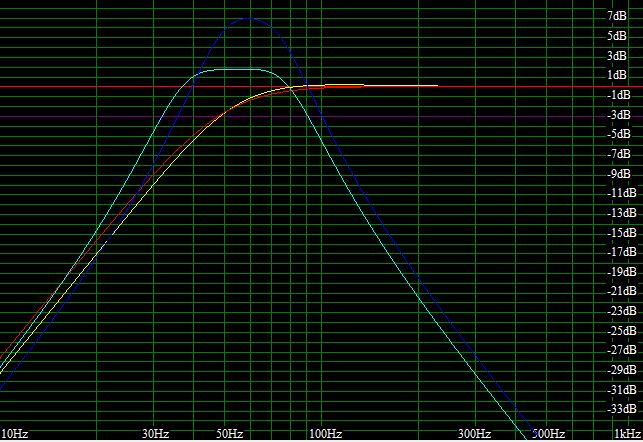Click the -33dB axis label

point(622,409)
